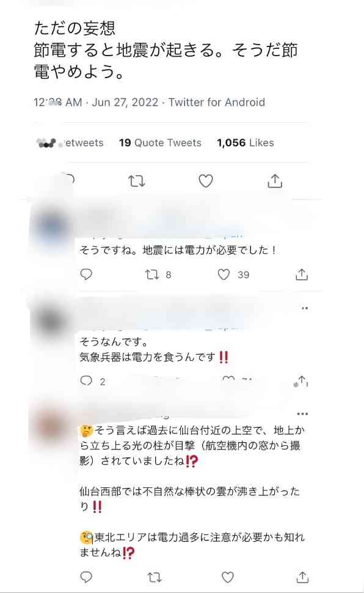
Task: Reply to the 東北エリア comment at bottom
Action: (x=86, y=577)
